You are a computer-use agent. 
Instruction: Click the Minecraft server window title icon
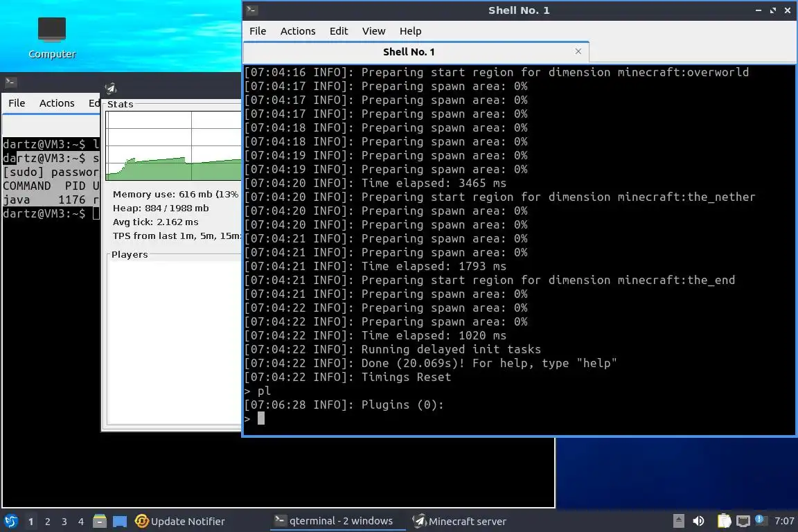[x=110, y=88]
